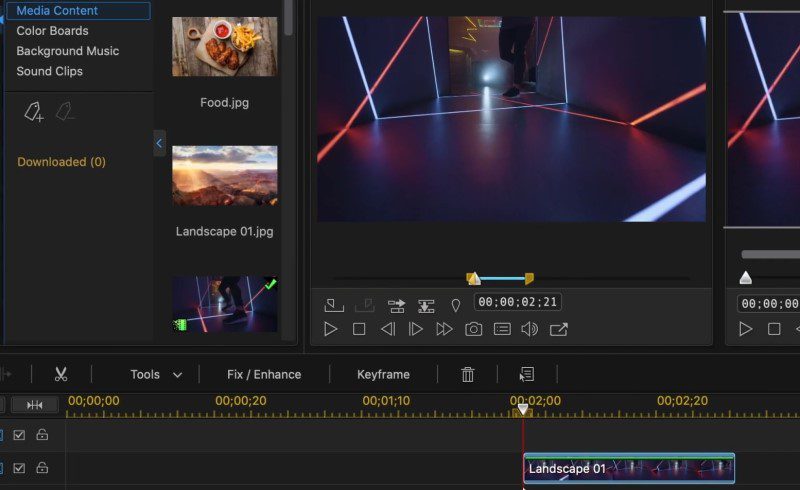Take a snapshot with camera icon

pyautogui.click(x=473, y=329)
